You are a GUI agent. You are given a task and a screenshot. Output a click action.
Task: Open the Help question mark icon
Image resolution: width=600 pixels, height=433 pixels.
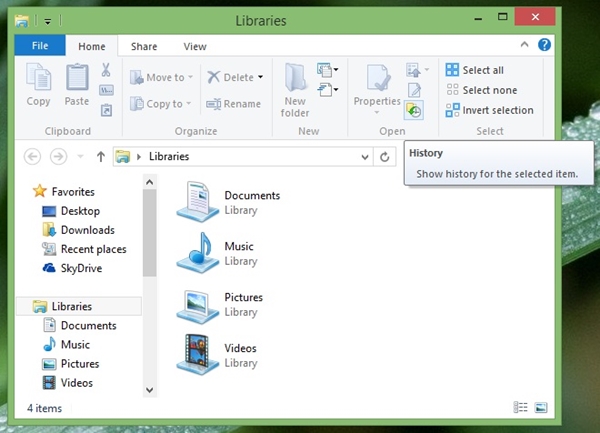tap(544, 46)
